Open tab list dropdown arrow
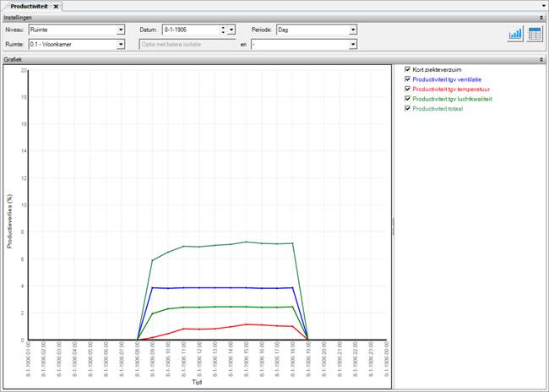The height and width of the screenshot is (392, 549). click(544, 6)
